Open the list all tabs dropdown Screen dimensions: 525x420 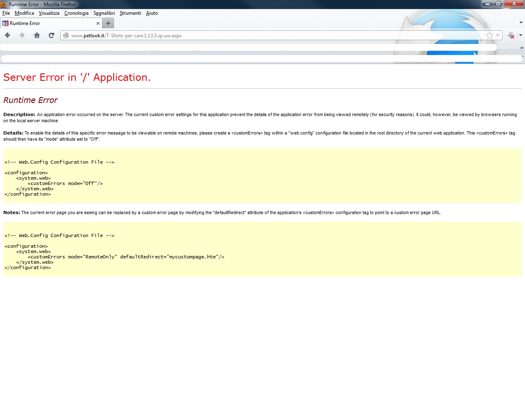(521, 23)
